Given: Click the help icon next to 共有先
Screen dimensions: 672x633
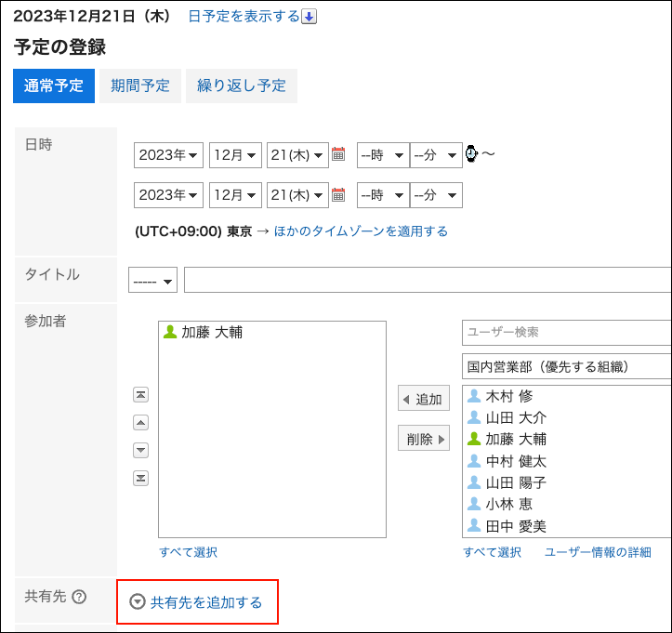Looking at the screenshot, I should pyautogui.click(x=79, y=597).
